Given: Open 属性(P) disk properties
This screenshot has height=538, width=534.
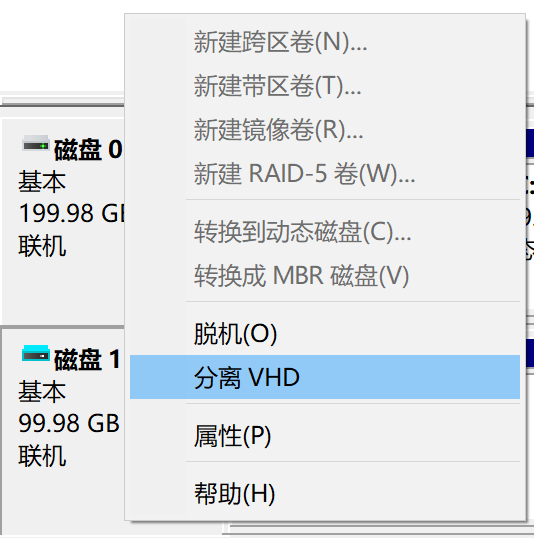Looking at the screenshot, I should [x=325, y=436].
